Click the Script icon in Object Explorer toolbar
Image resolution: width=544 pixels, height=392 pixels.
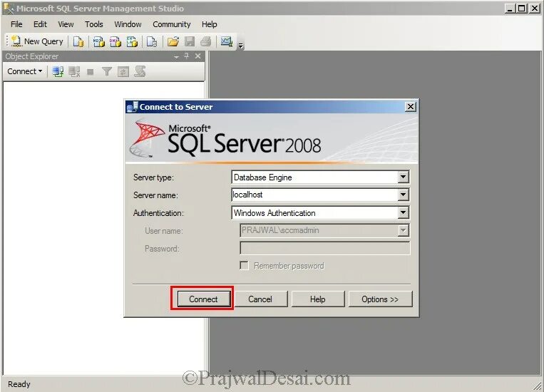point(140,71)
